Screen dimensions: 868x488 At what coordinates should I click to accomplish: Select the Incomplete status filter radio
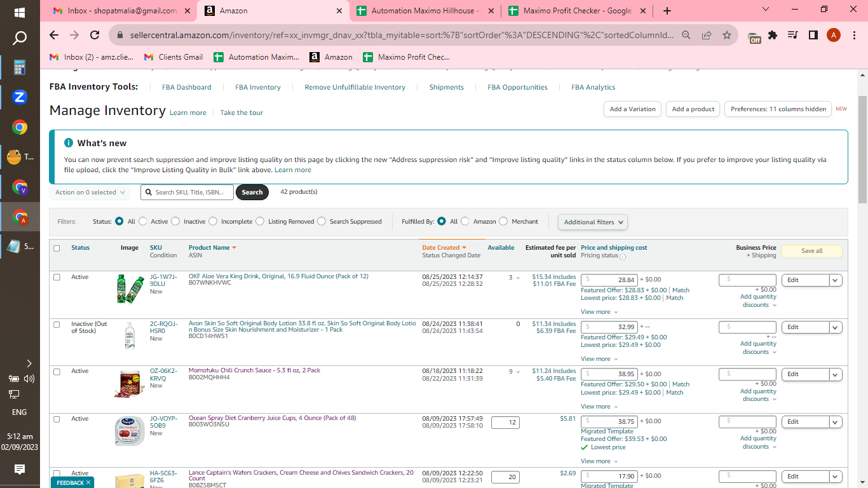[x=213, y=221]
